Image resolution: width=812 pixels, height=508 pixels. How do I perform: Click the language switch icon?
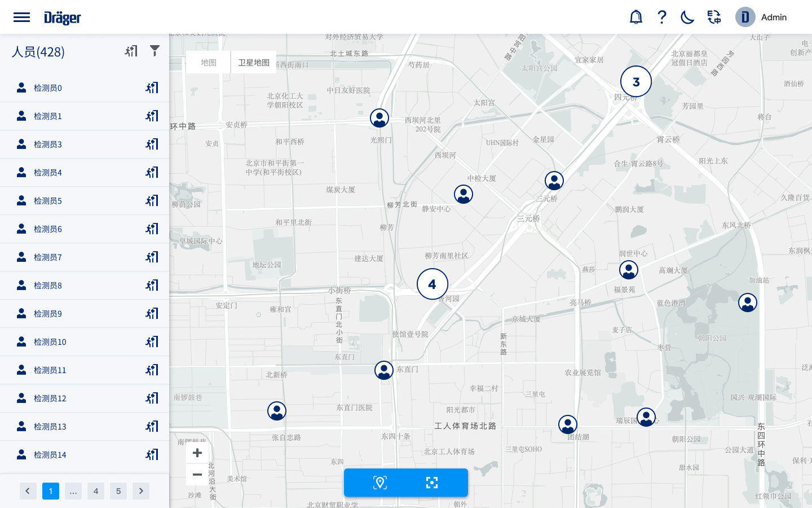pyautogui.click(x=714, y=17)
